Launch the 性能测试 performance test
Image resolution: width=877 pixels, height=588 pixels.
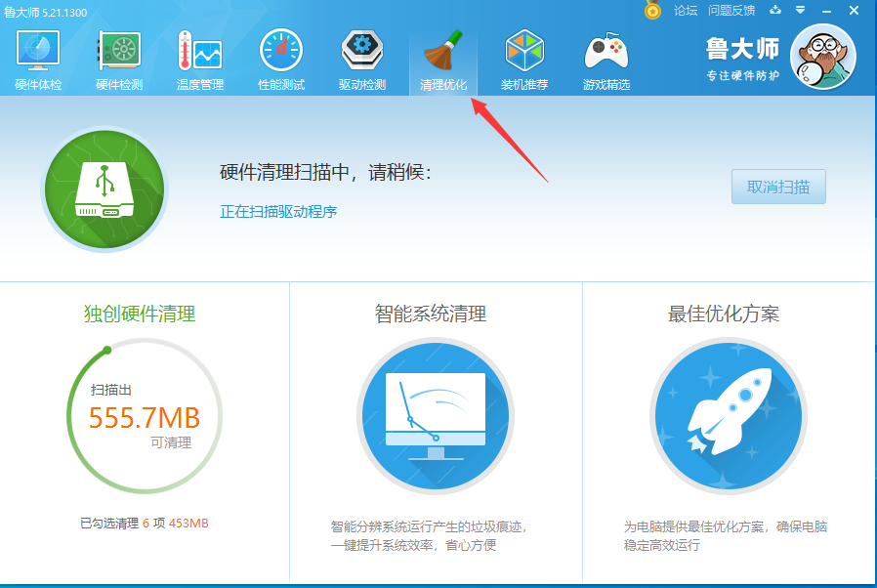(x=279, y=57)
